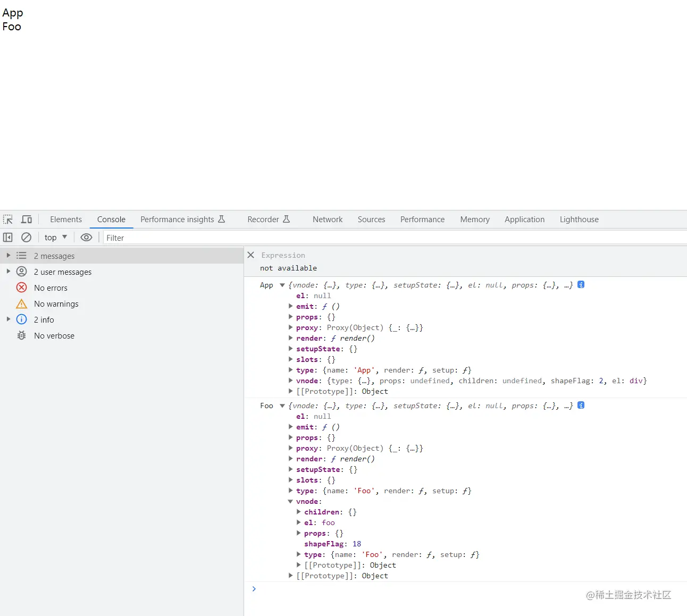Filter by No verbose
The height and width of the screenshot is (616, 687).
click(54, 335)
